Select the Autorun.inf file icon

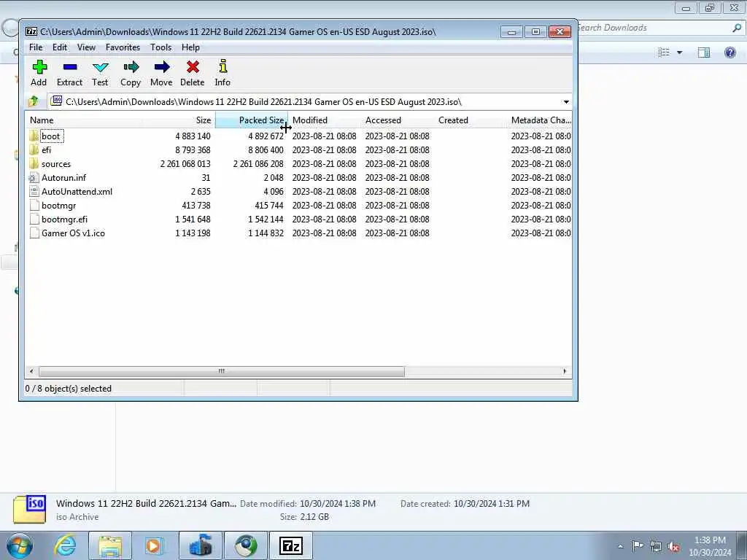[x=34, y=178]
